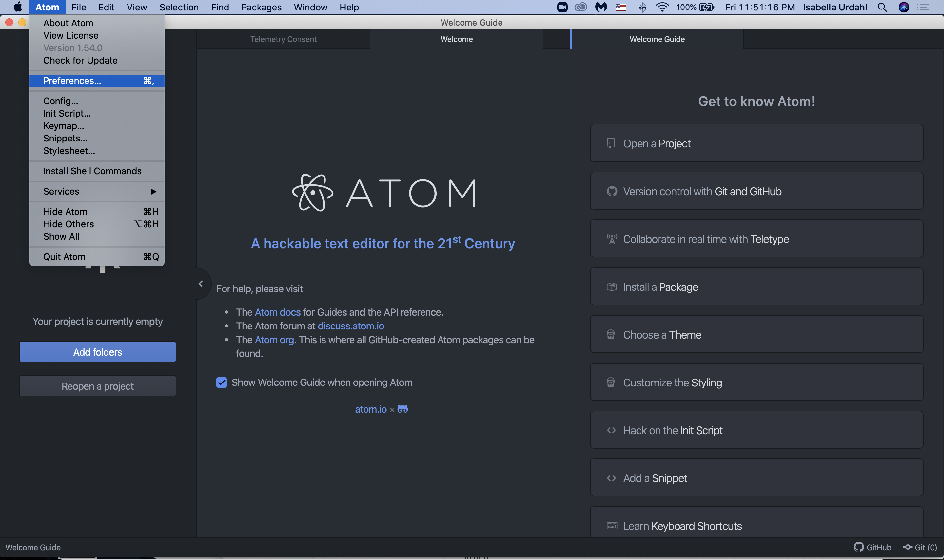Open the discuss.atom.io link
Viewport: 944px width, 560px height.
click(351, 326)
